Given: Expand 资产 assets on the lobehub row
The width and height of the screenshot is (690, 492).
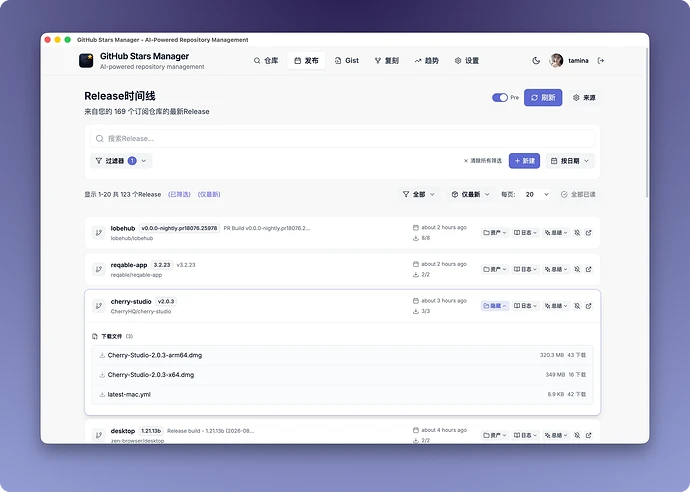Looking at the screenshot, I should pyautogui.click(x=495, y=232).
